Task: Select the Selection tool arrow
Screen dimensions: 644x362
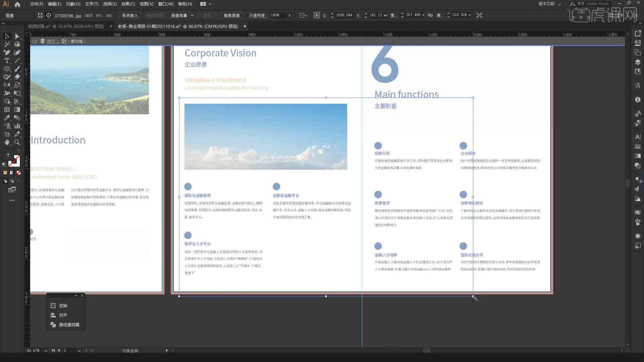Action: click(x=7, y=36)
